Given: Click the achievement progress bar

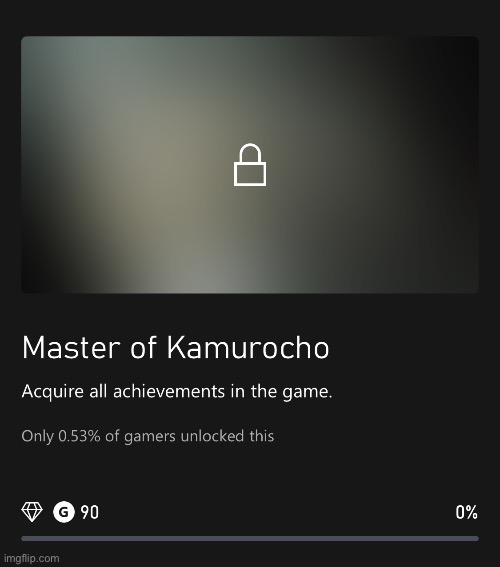Looking at the screenshot, I should pos(250,538).
